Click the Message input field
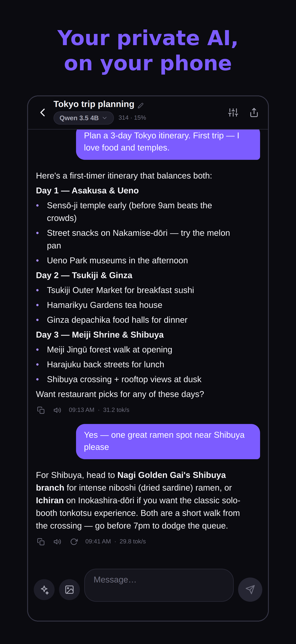This screenshot has height=644, width=296. (159, 585)
